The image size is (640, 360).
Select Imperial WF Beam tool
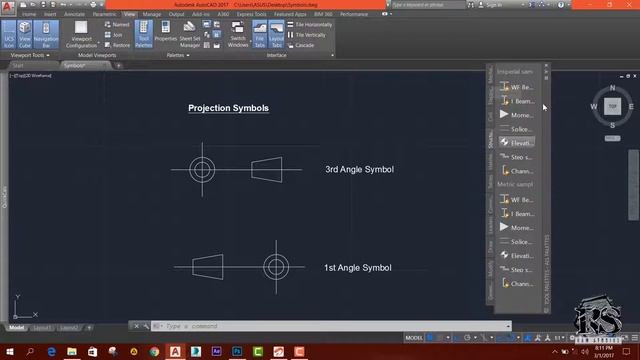(517, 87)
